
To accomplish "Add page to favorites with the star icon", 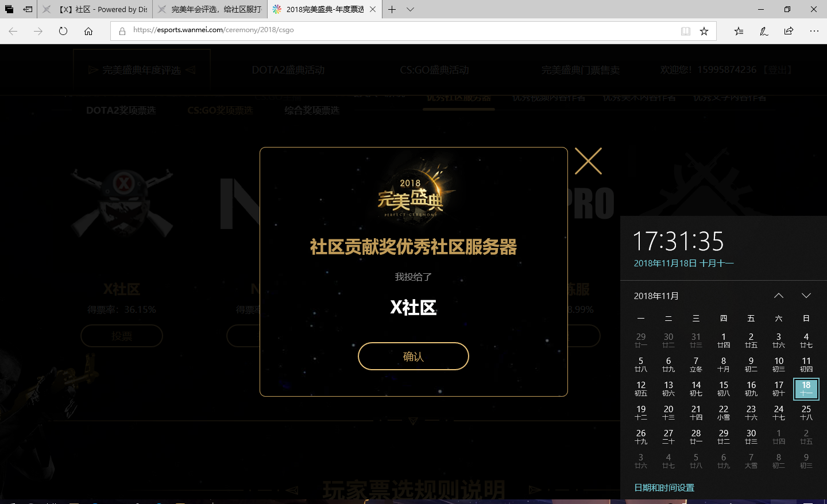I will (x=704, y=31).
